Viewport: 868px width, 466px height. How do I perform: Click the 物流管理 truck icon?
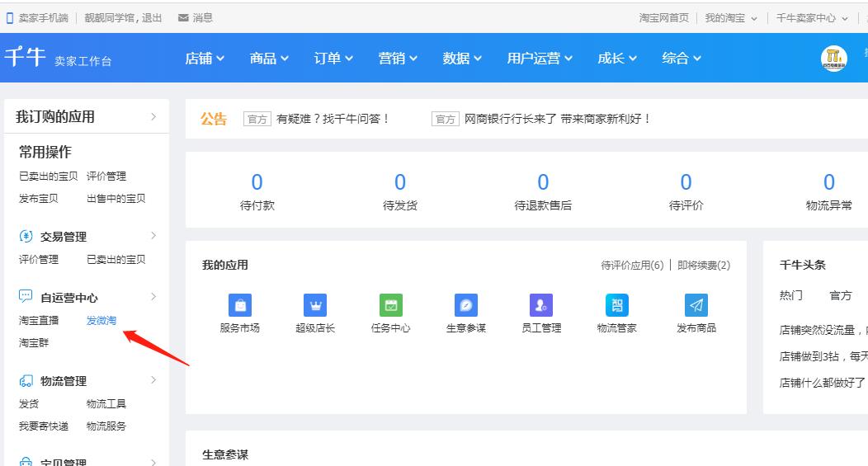[x=26, y=381]
